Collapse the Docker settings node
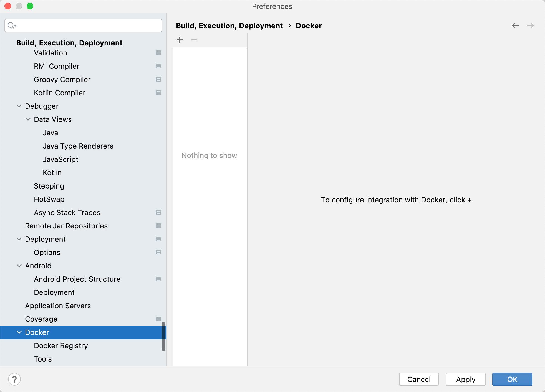The image size is (545, 392). [x=19, y=332]
